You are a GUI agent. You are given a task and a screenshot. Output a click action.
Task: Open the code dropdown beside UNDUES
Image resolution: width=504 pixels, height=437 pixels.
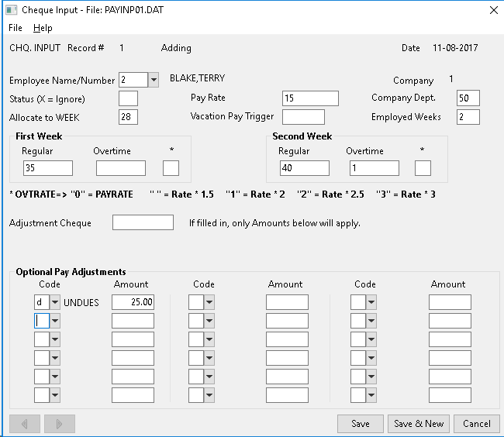point(55,302)
